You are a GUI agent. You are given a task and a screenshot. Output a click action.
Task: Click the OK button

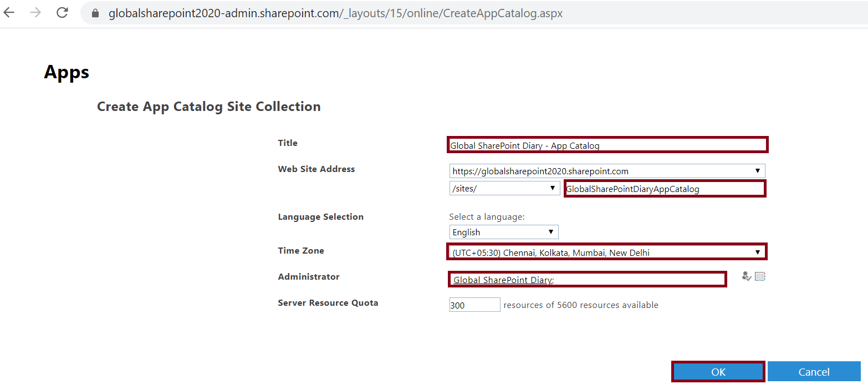coord(718,371)
